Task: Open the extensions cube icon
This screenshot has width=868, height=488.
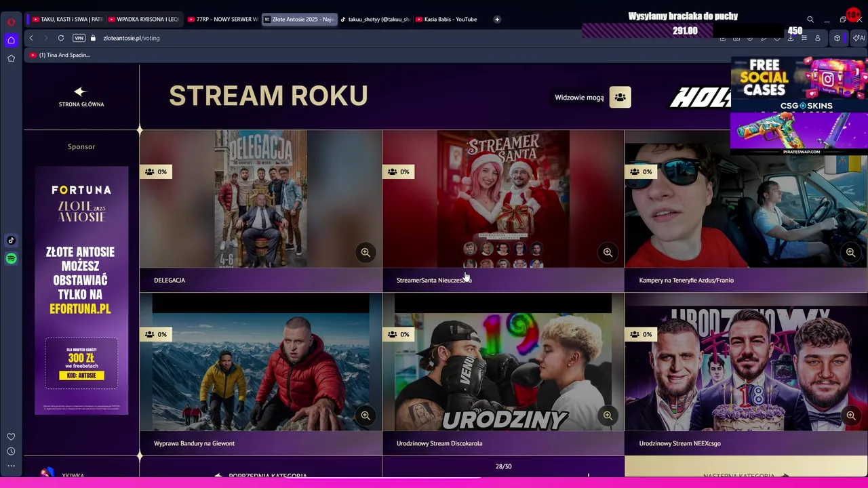Action: [837, 38]
